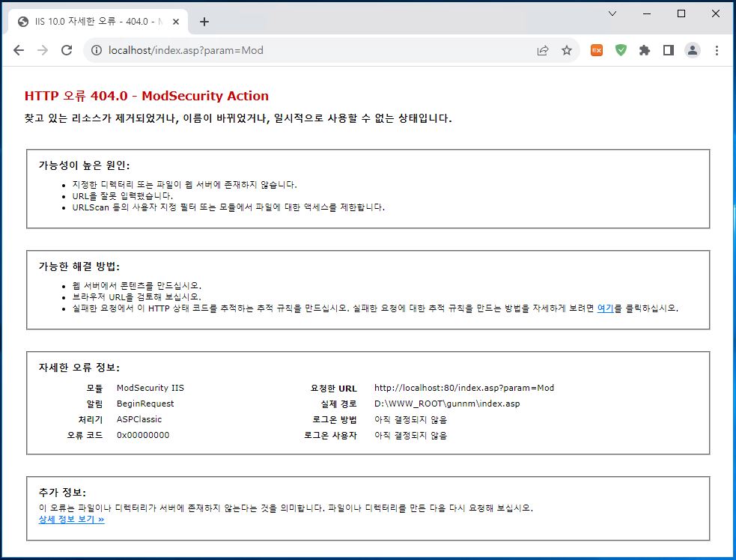Open the green shield extension
Viewport: 736px width, 560px height.
621,50
